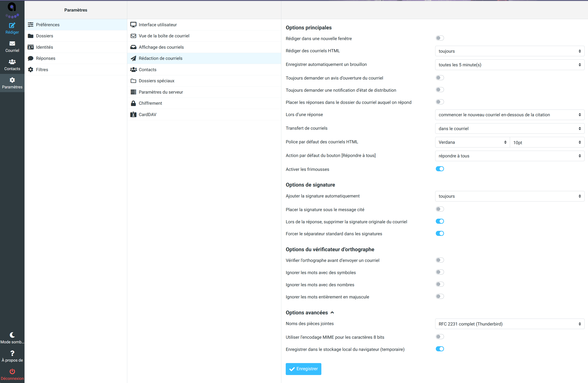Click the Rédiger compose icon

(x=12, y=25)
